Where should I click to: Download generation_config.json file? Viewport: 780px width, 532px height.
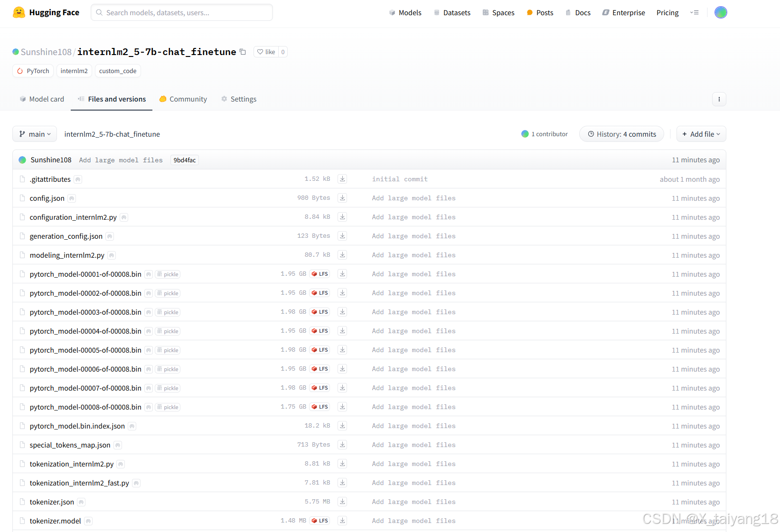(342, 236)
